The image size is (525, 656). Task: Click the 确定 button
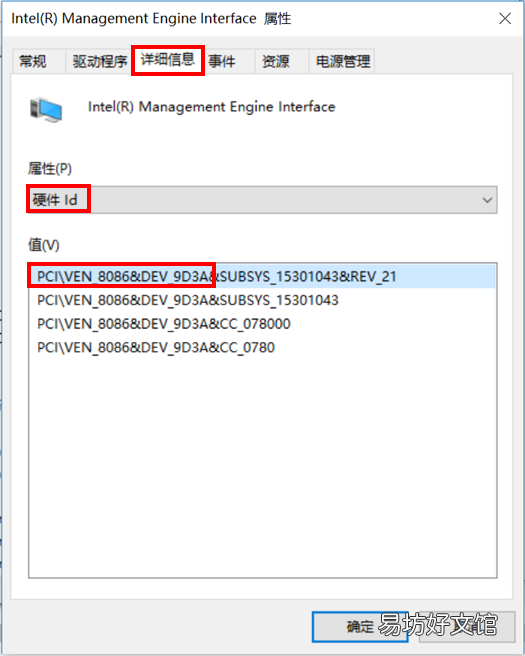coord(360,627)
